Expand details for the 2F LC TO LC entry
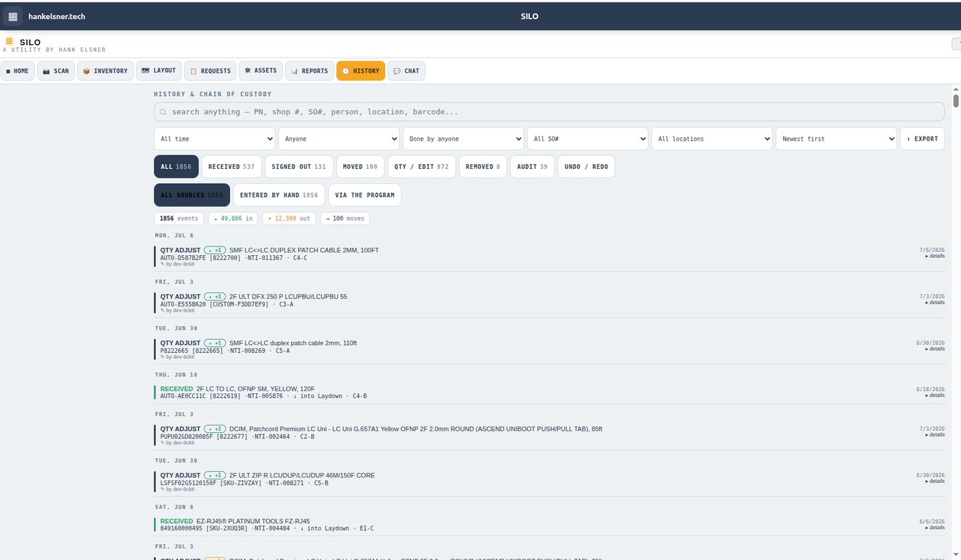The image size is (961, 560). pos(935,395)
